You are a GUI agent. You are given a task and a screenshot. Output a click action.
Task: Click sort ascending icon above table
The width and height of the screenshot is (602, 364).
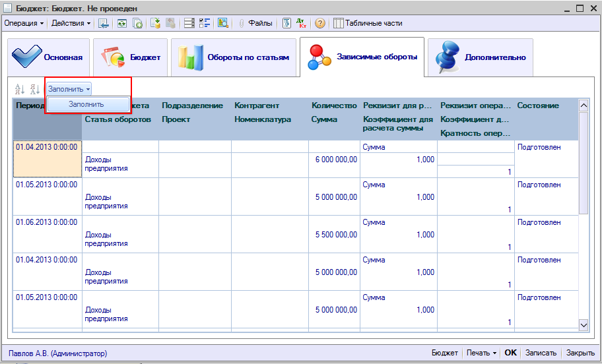point(20,89)
